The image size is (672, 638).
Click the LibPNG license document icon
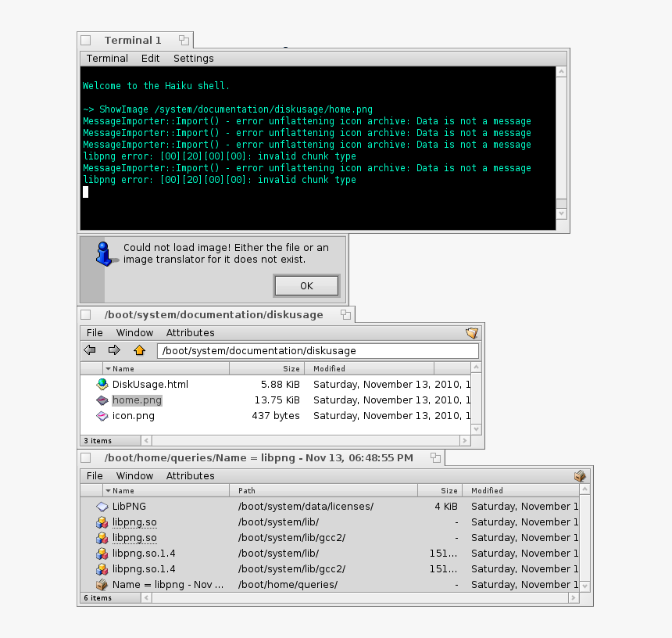[x=102, y=506]
